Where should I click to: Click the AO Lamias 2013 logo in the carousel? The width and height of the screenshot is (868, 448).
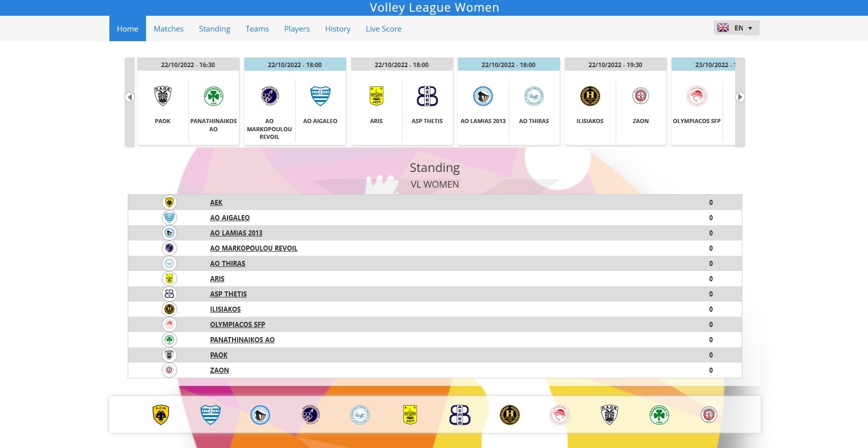click(x=483, y=96)
